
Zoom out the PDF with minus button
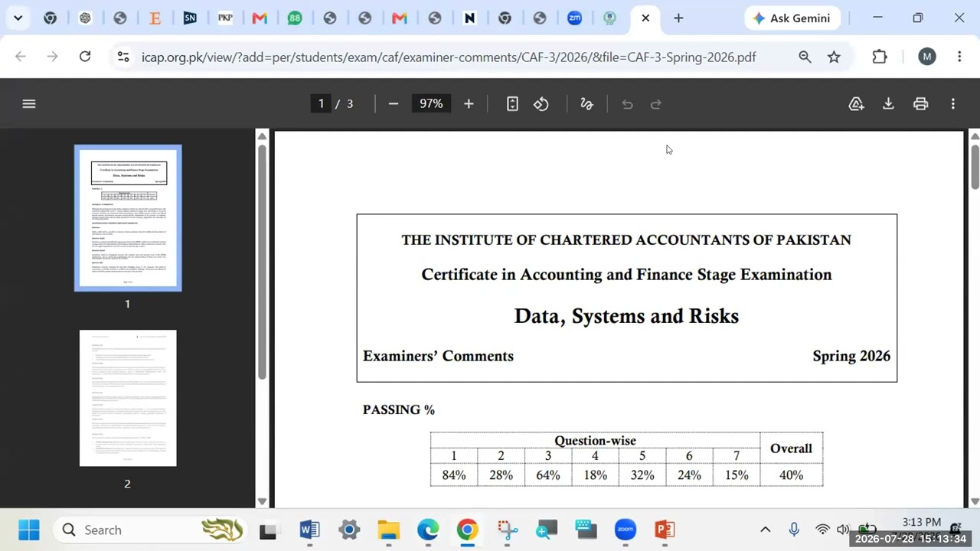point(394,104)
